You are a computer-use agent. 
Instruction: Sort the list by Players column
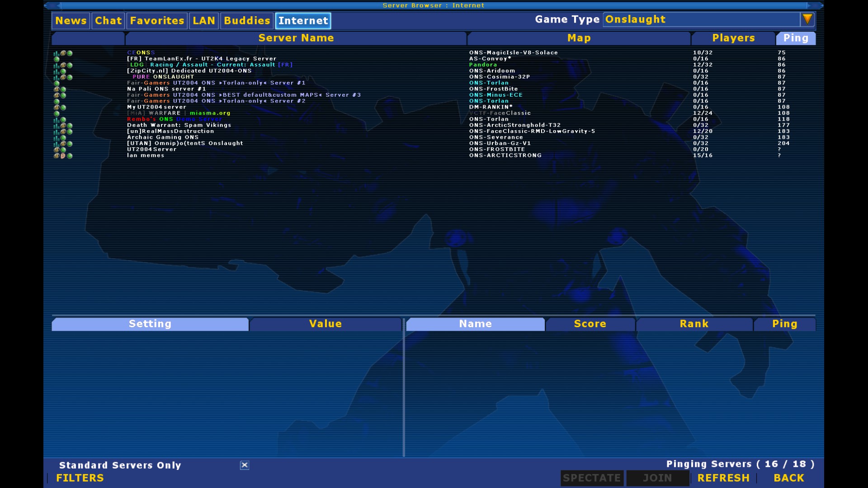pos(733,38)
